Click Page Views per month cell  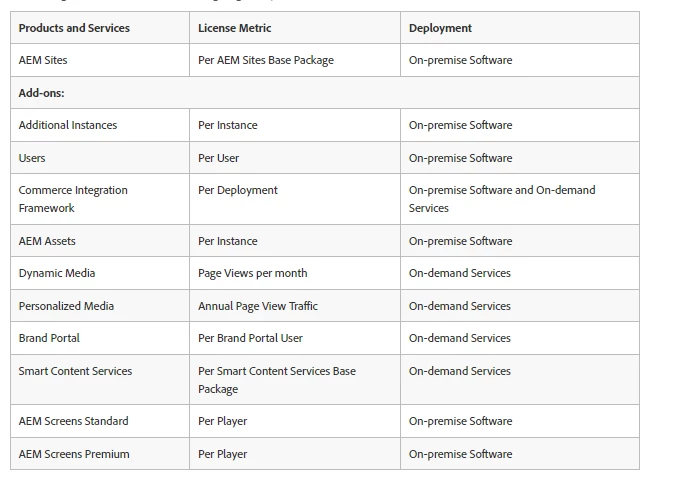tap(295, 273)
